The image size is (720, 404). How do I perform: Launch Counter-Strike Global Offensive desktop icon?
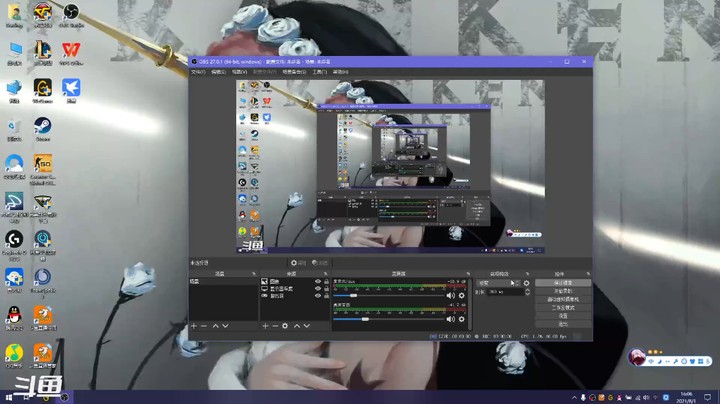coord(43,169)
